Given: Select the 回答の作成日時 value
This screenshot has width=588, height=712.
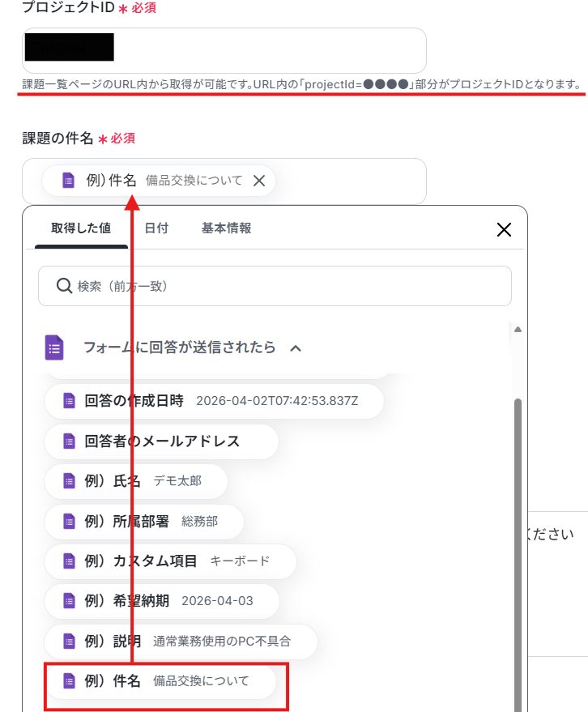Looking at the screenshot, I should [214, 401].
